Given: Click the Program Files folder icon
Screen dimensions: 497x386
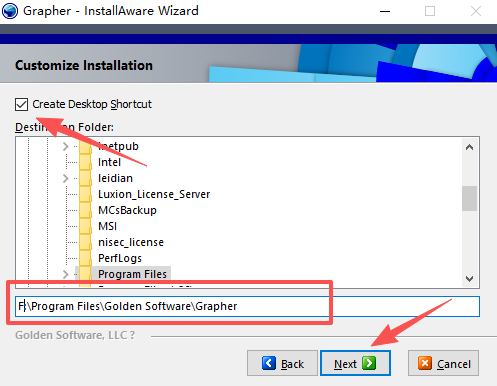Looking at the screenshot, I should point(86,274).
